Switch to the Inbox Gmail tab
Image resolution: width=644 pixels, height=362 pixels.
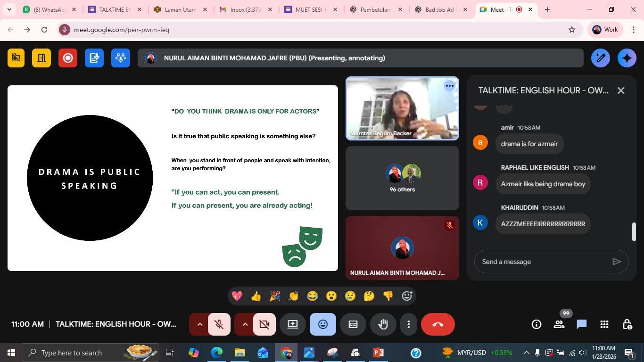point(244,9)
